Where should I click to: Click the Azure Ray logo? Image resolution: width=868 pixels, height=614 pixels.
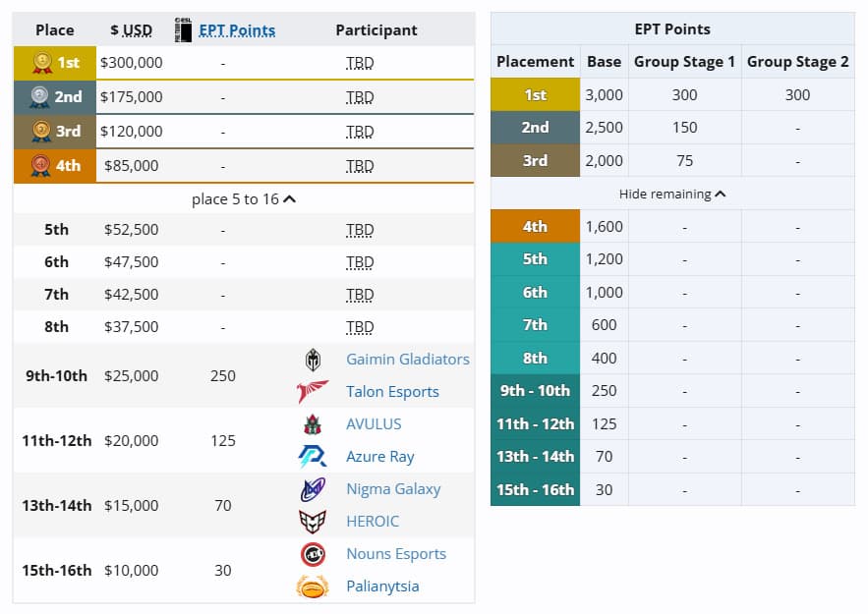pos(313,457)
